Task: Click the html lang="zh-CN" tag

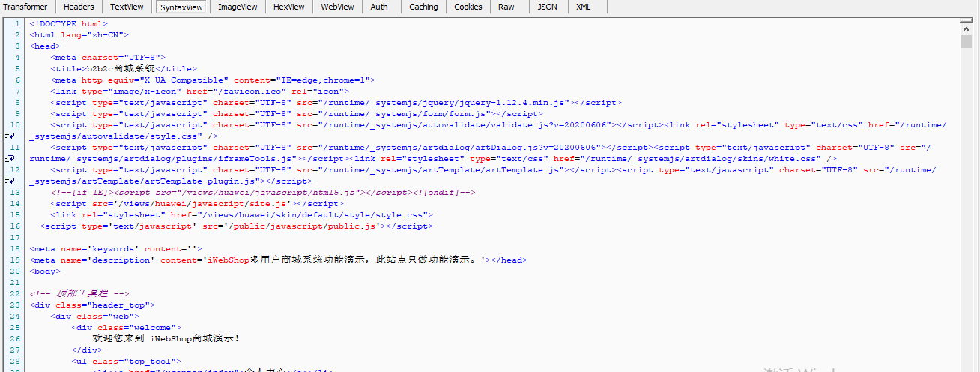Action: coord(79,34)
